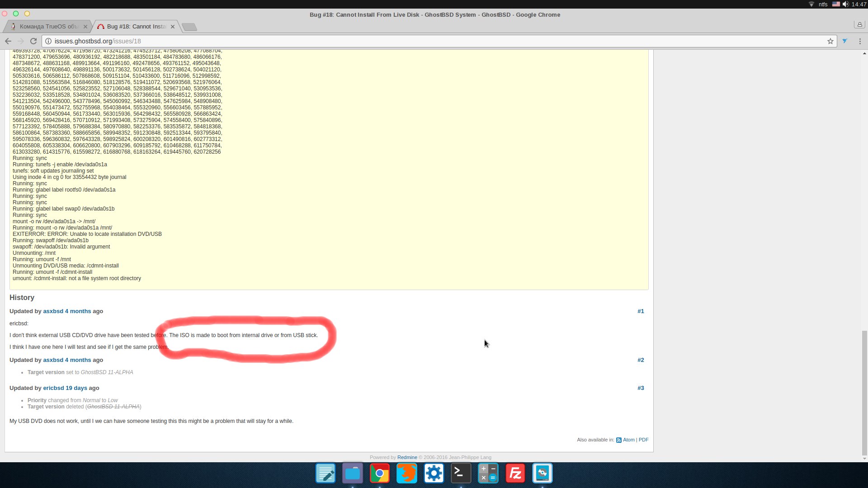Launch Google Chrome from the dock
The width and height of the screenshot is (868, 488).
tap(380, 474)
